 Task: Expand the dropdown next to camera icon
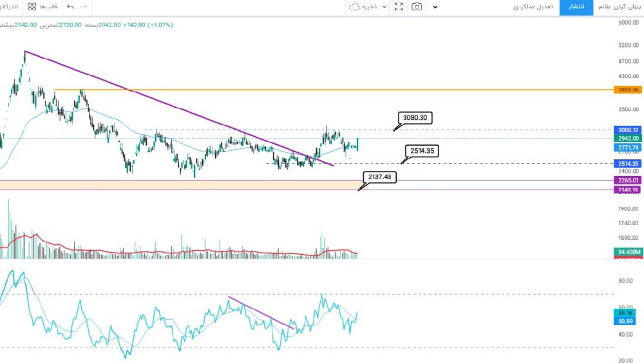(435, 7)
